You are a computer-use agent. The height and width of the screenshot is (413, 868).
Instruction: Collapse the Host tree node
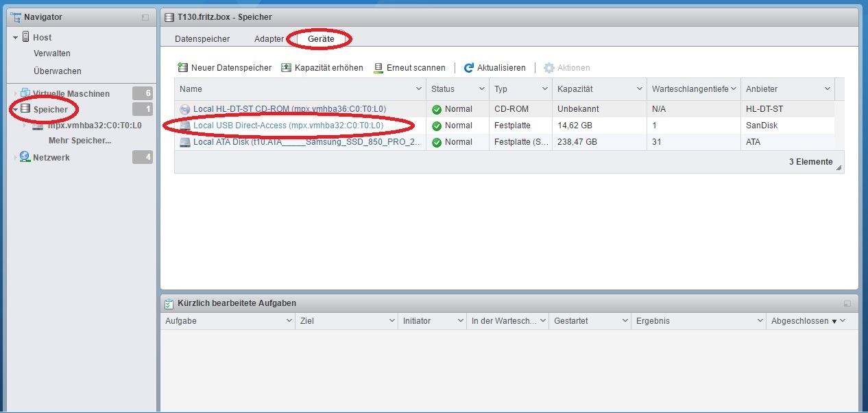point(16,38)
